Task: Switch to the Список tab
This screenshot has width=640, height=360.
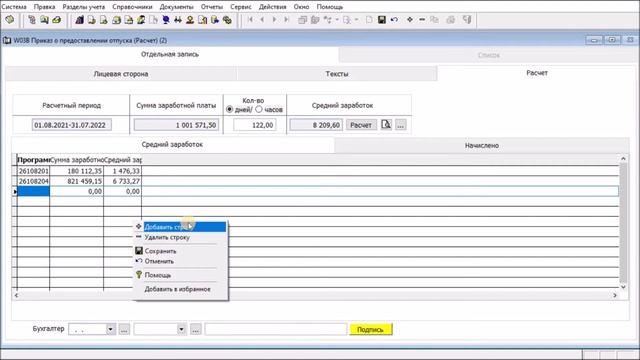Action: (489, 55)
